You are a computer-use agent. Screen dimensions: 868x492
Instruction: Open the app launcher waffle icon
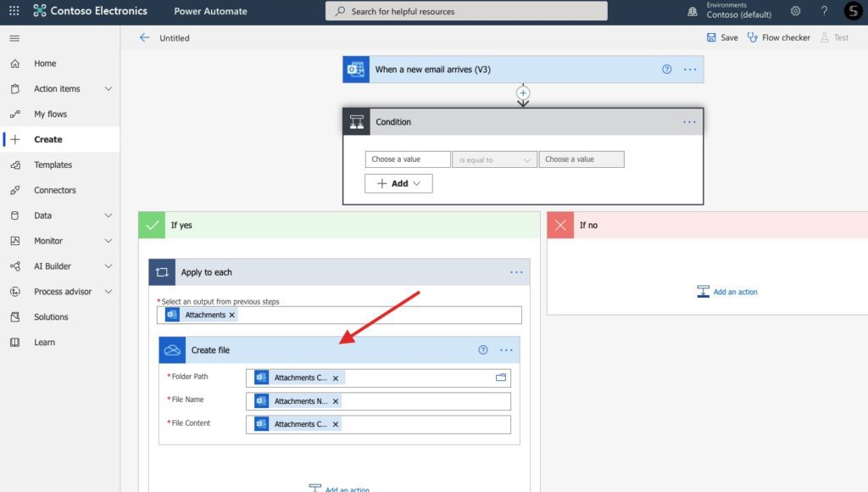(14, 10)
